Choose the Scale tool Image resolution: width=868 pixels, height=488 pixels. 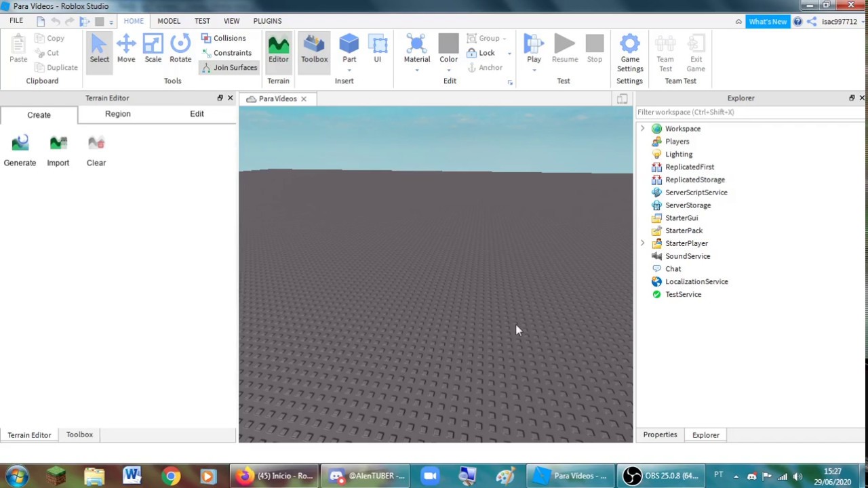(x=153, y=49)
